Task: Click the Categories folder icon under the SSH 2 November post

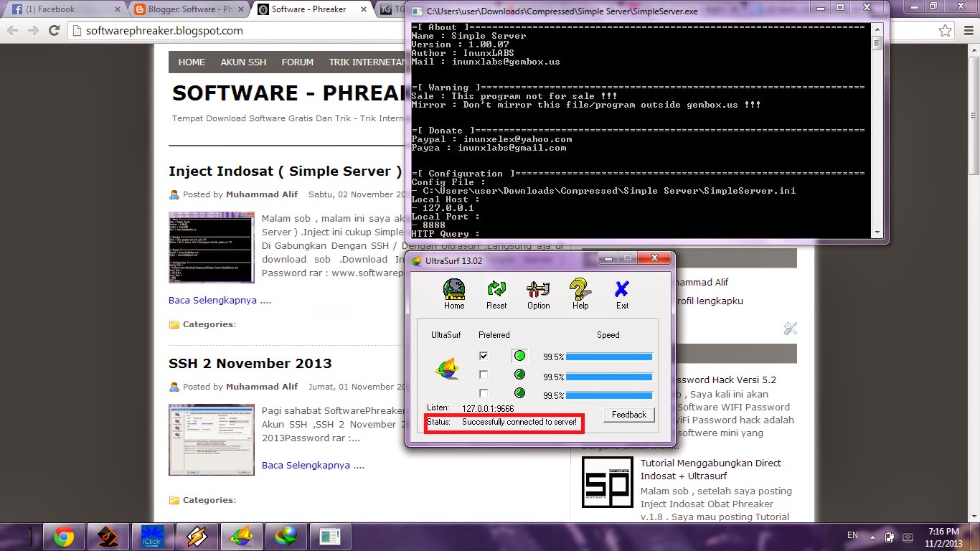Action: [174, 500]
